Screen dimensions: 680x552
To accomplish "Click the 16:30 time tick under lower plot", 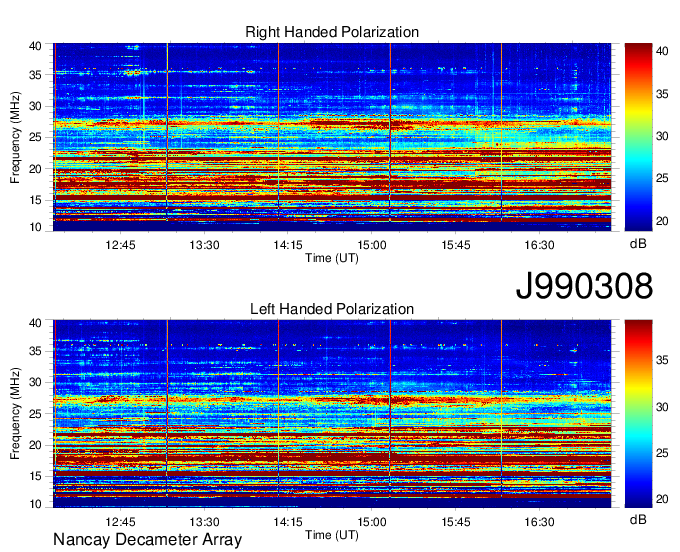I will pyautogui.click(x=539, y=522).
